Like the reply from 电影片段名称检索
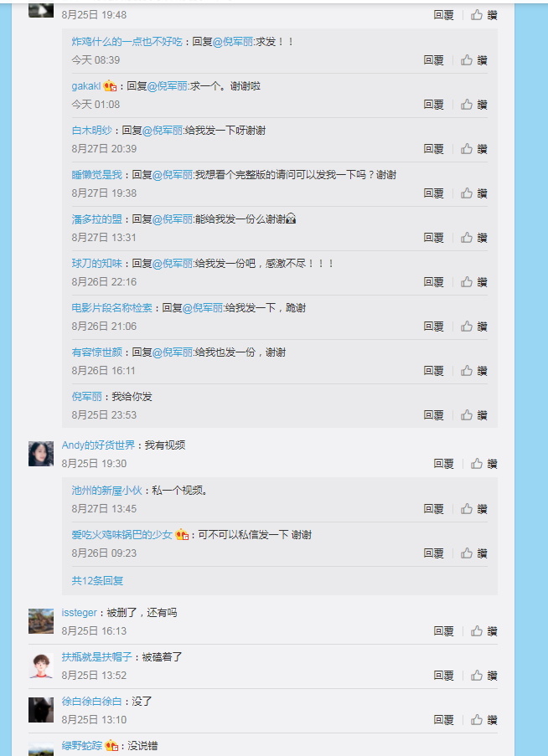This screenshot has height=756, width=548. tap(473, 327)
